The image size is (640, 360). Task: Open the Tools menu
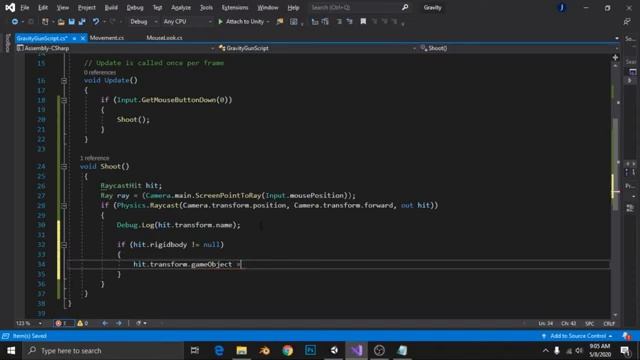[207, 8]
